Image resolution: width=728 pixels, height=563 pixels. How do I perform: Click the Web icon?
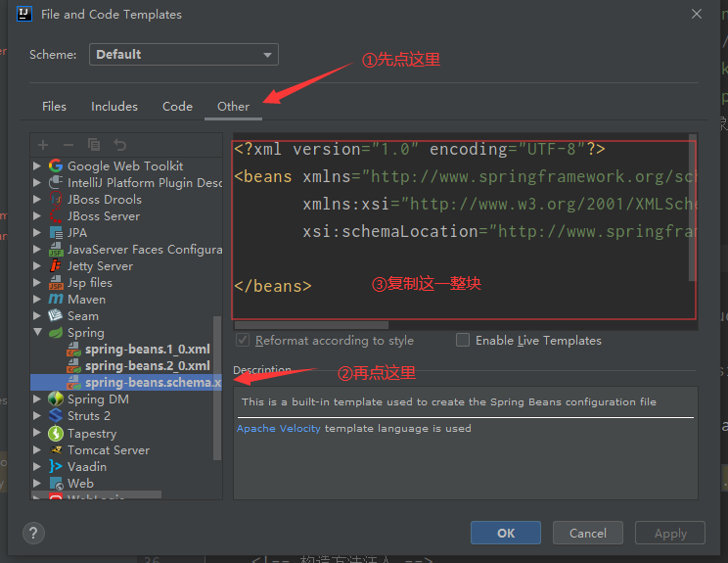coord(56,483)
